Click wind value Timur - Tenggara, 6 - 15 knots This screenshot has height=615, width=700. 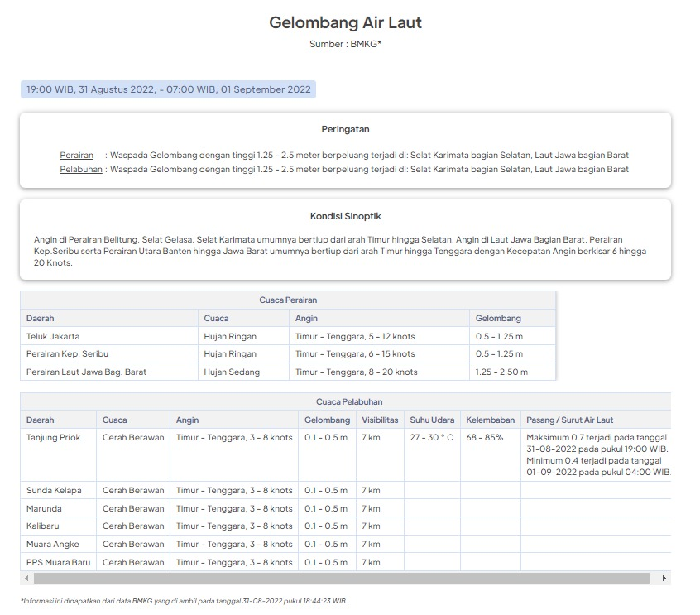355,353
